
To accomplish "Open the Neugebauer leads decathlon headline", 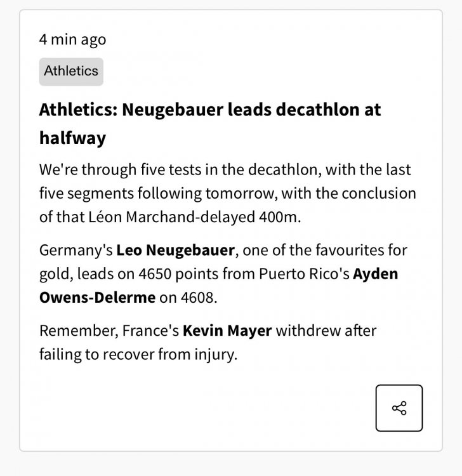I will pos(209,110).
